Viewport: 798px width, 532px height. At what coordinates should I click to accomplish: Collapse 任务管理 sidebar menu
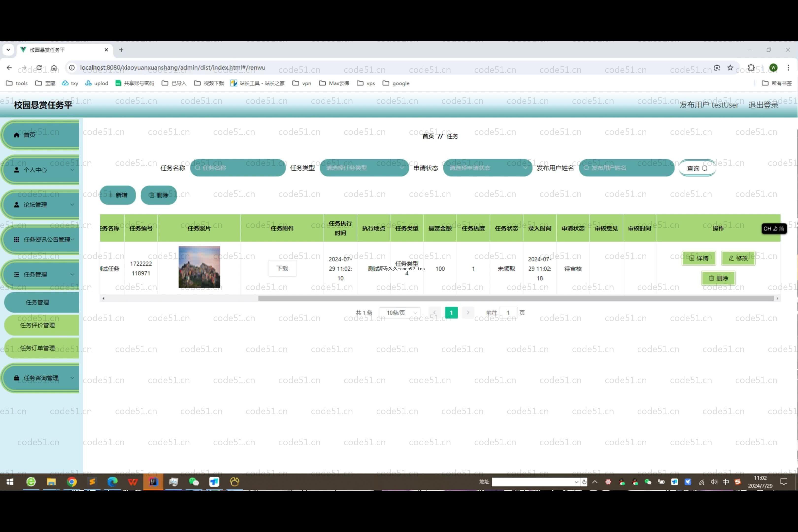[x=41, y=274]
